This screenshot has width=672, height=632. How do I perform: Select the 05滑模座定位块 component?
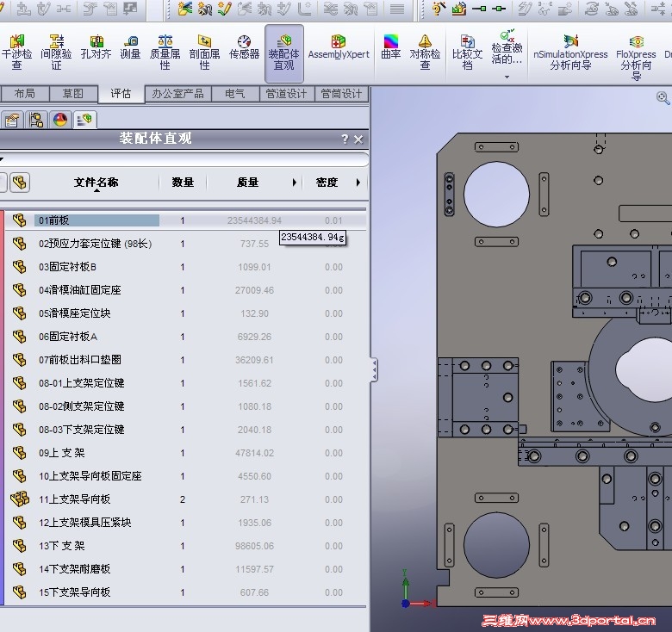pyautogui.click(x=75, y=313)
